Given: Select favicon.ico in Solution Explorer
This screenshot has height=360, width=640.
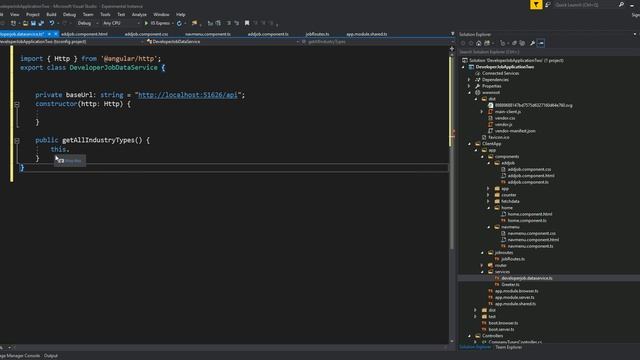Looking at the screenshot, I should 498,137.
